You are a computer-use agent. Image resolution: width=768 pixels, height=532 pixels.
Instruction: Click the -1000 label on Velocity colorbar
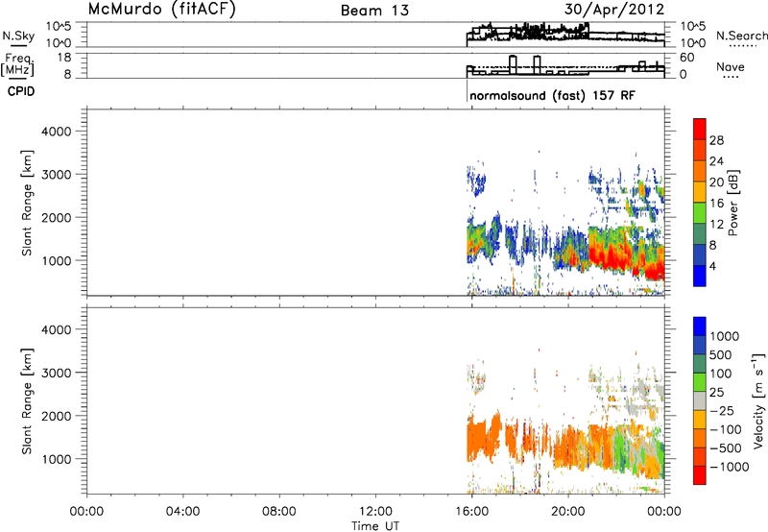click(729, 467)
